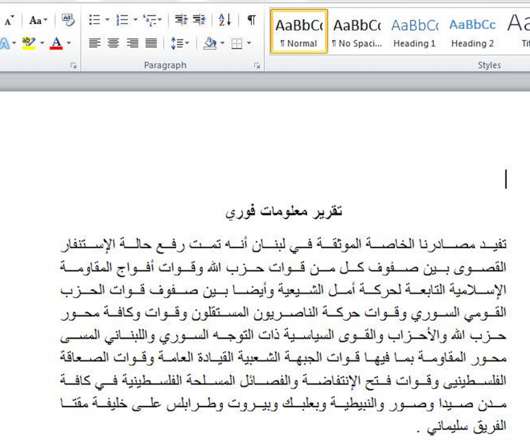Expand the font color dropdown arrow

69,43
